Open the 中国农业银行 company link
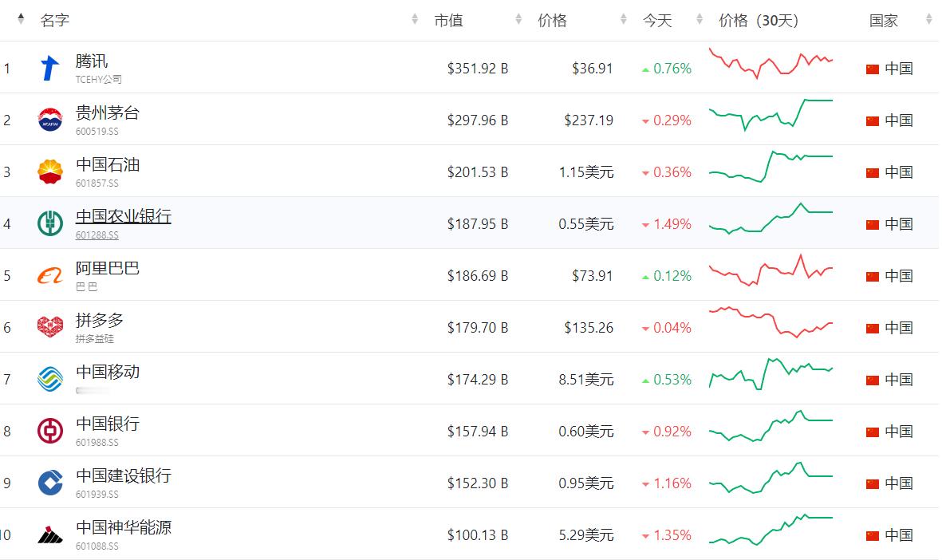 tap(123, 216)
